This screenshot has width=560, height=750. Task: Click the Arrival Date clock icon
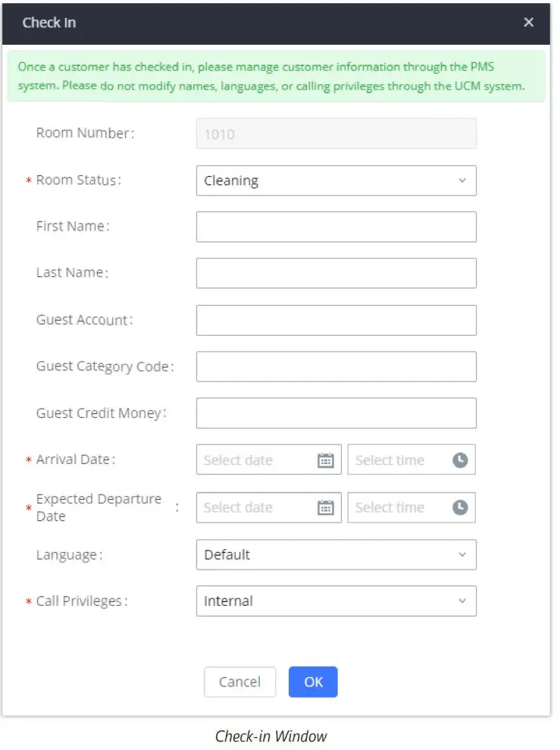pos(460,460)
